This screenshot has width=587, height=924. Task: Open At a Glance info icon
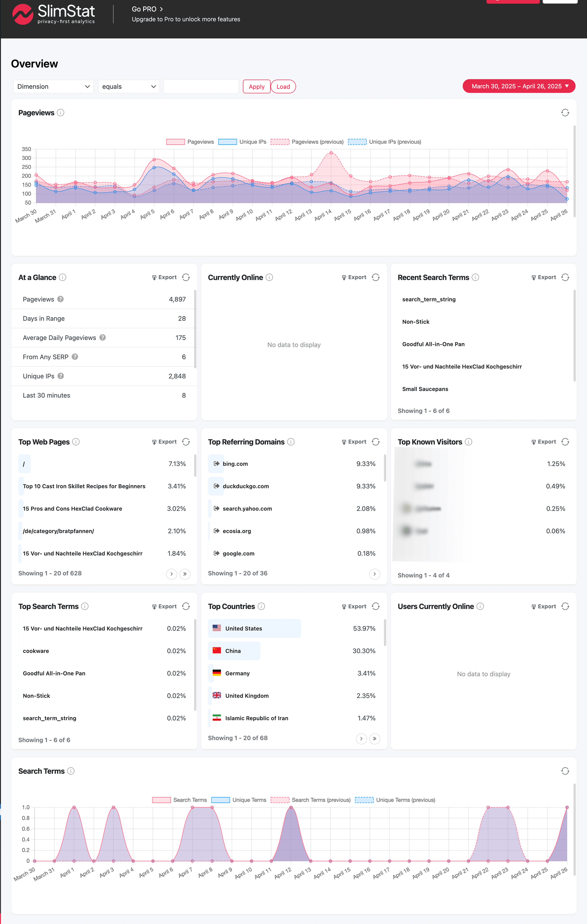pyautogui.click(x=63, y=277)
